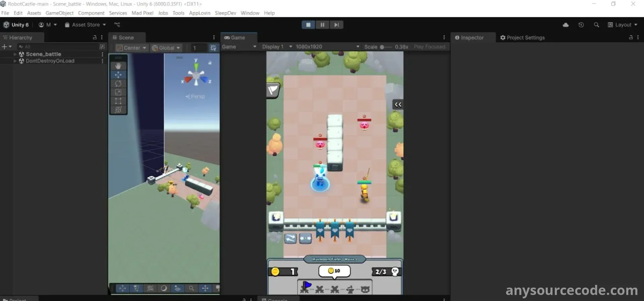
Task: Open the GameObject menu
Action: click(59, 13)
